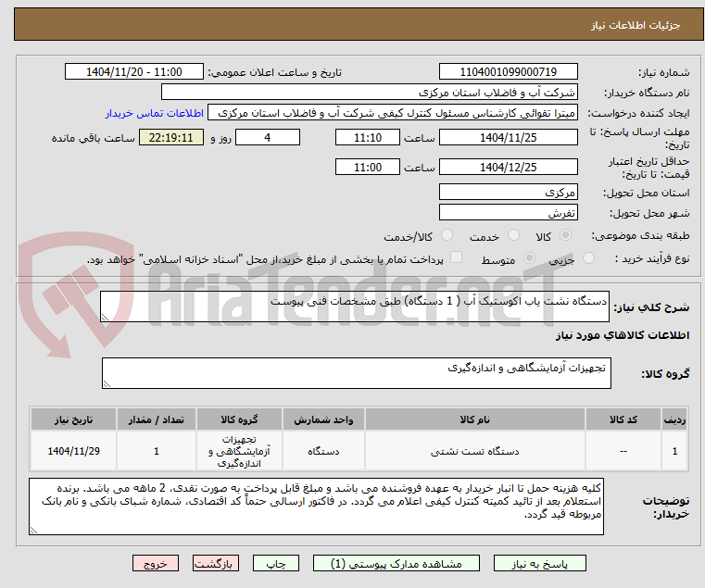This screenshot has width=705, height=588.
Task: Click the 1404/11/29 need date cell
Action: click(74, 451)
